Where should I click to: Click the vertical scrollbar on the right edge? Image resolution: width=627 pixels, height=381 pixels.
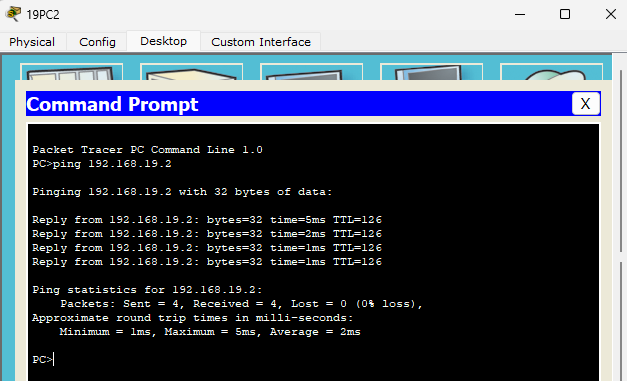(x=621, y=161)
